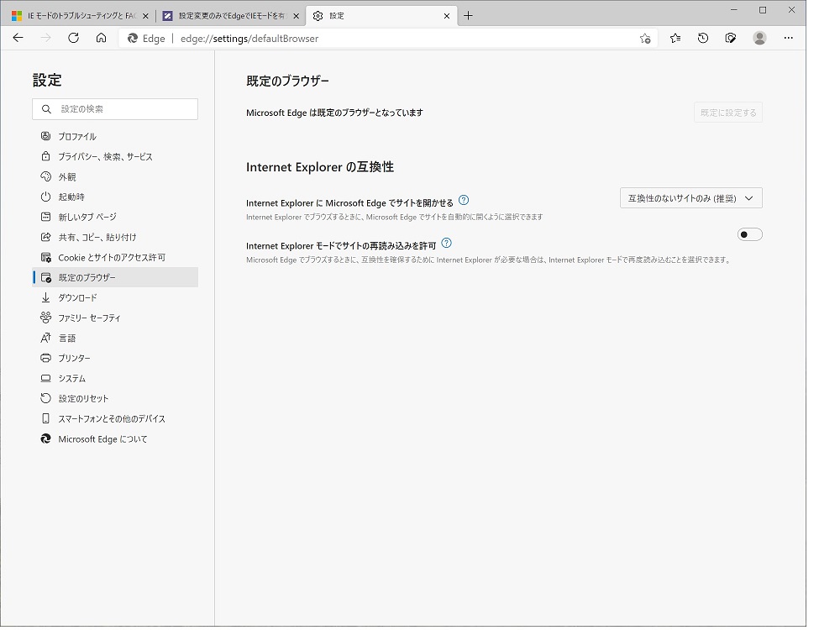Click the Edge site identity label
The width and height of the screenshot is (840, 630).
(146, 39)
